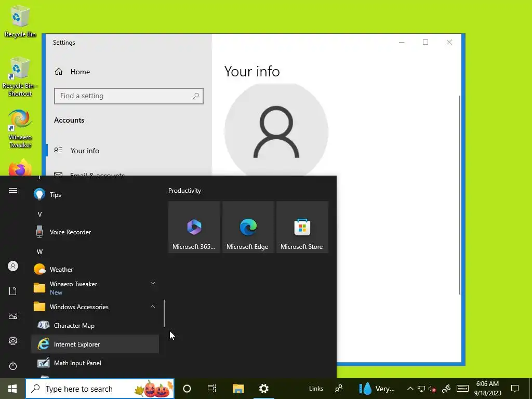This screenshot has width=532, height=399.
Task: Click the Accounts heading in Settings
Action: (69, 120)
